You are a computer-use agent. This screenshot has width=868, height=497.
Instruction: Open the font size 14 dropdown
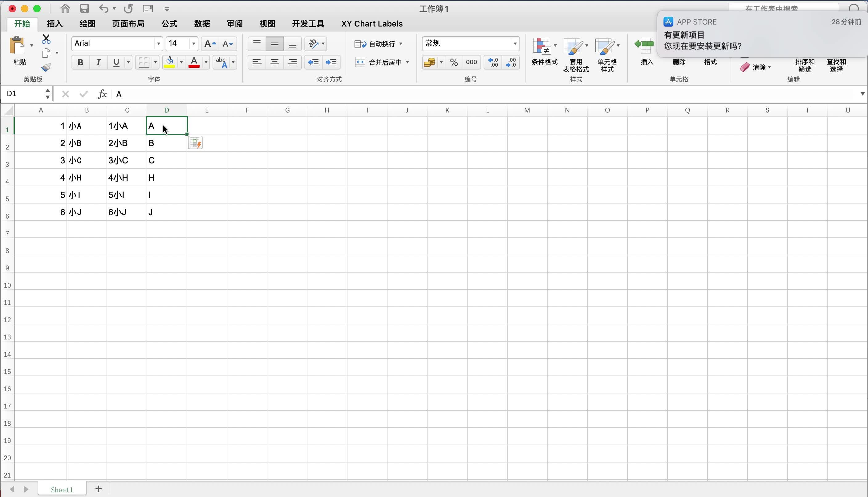tap(194, 44)
